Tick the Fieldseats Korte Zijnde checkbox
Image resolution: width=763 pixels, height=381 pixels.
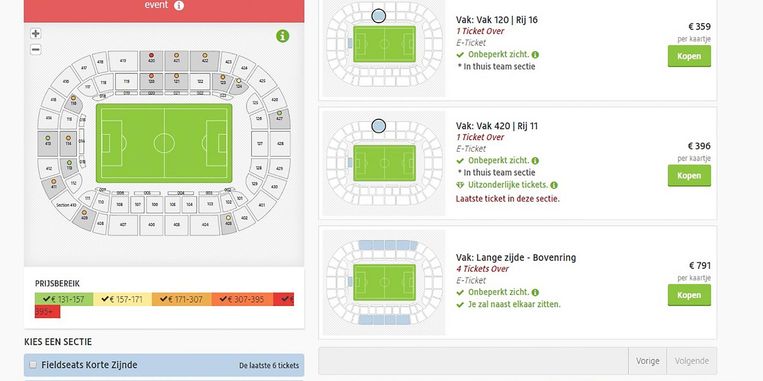[33, 364]
